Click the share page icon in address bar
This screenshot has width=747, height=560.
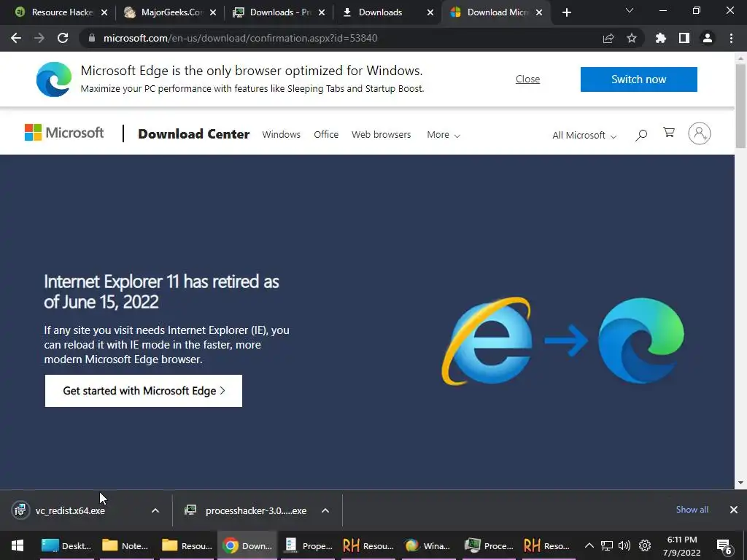pos(608,38)
